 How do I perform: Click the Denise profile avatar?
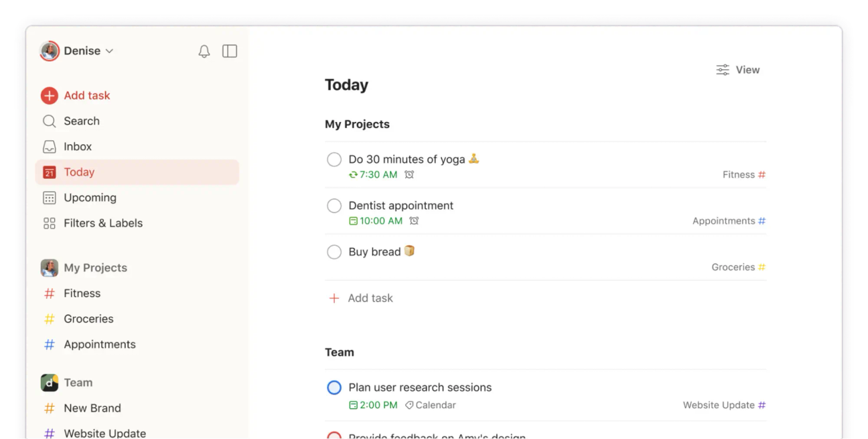point(48,50)
